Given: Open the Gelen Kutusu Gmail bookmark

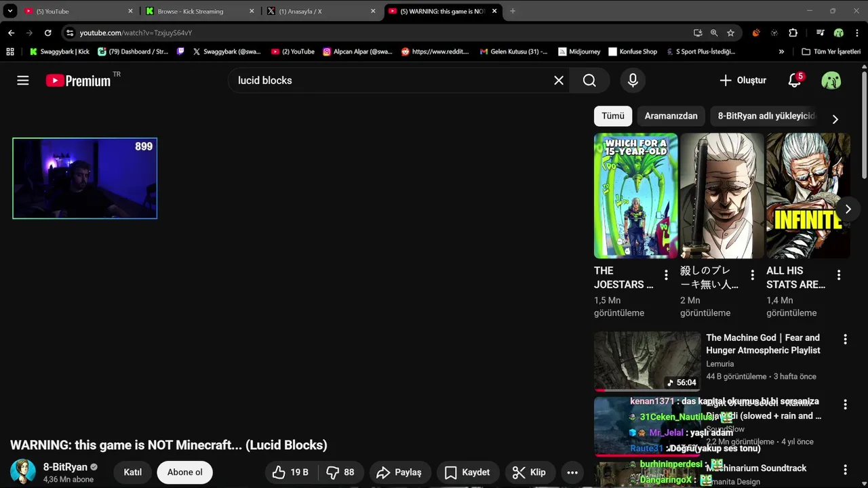Looking at the screenshot, I should pos(513,52).
